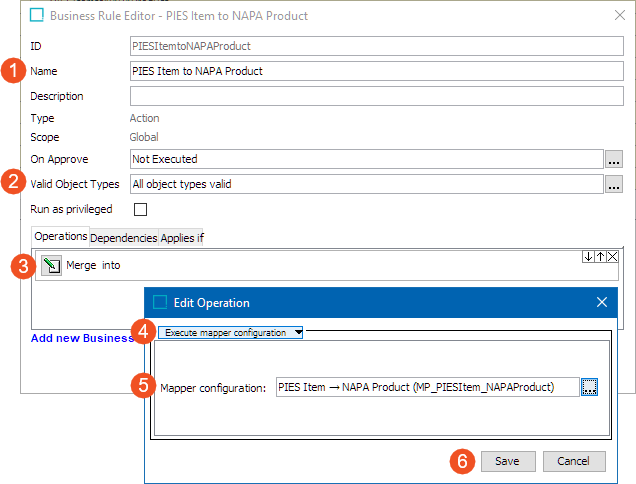Click the ID field PIESItemtoNAPAProduct
The image size is (636, 484).
(377, 46)
